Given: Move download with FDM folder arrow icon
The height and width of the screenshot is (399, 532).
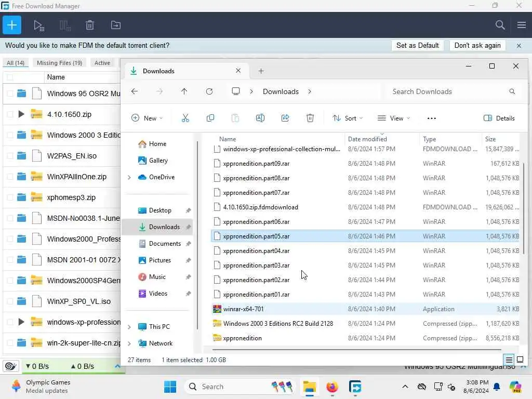Looking at the screenshot, I should 116,25.
